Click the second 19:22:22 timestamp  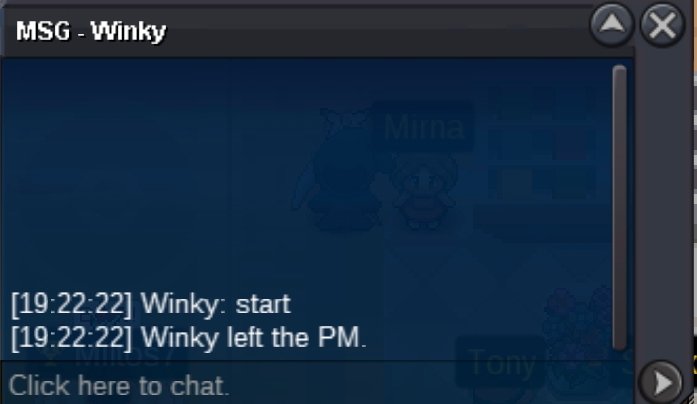point(72,338)
